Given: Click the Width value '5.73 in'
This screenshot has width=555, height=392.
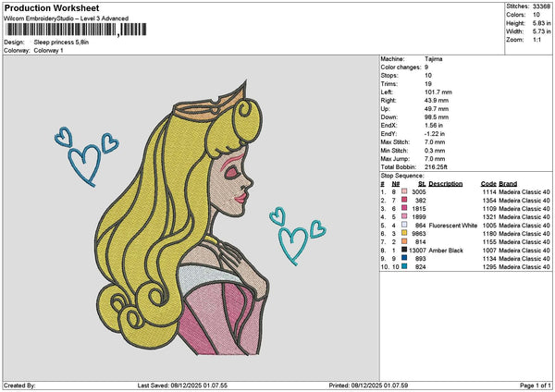Looking at the screenshot, I should (542, 31).
